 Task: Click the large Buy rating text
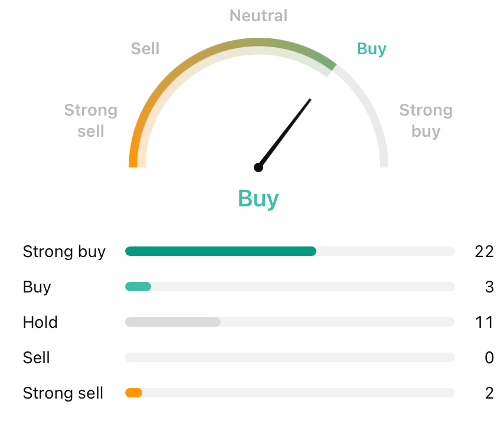click(258, 199)
